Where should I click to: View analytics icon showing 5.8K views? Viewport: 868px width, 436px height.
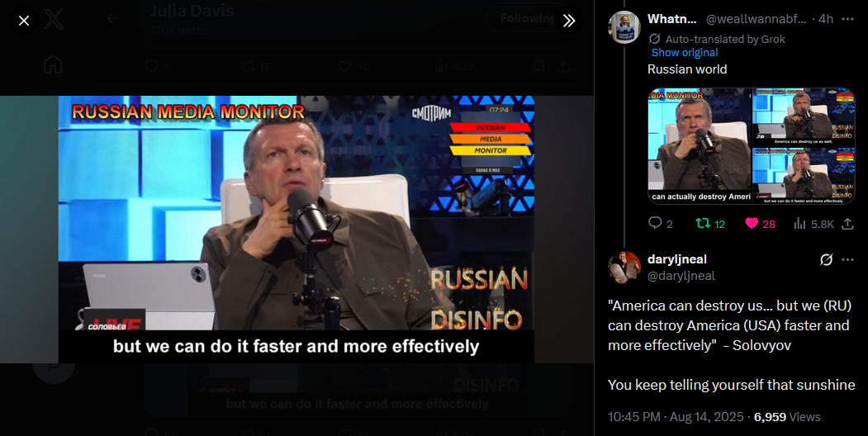[799, 223]
